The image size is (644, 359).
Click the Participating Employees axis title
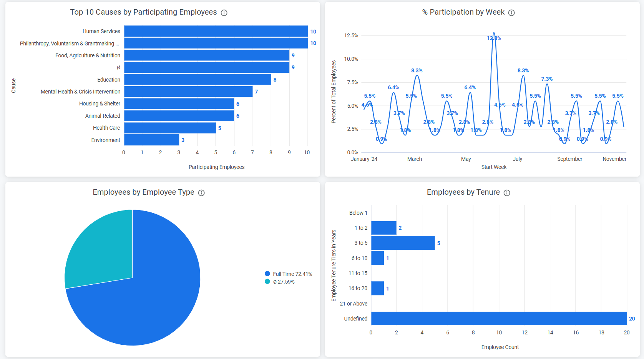click(x=216, y=167)
